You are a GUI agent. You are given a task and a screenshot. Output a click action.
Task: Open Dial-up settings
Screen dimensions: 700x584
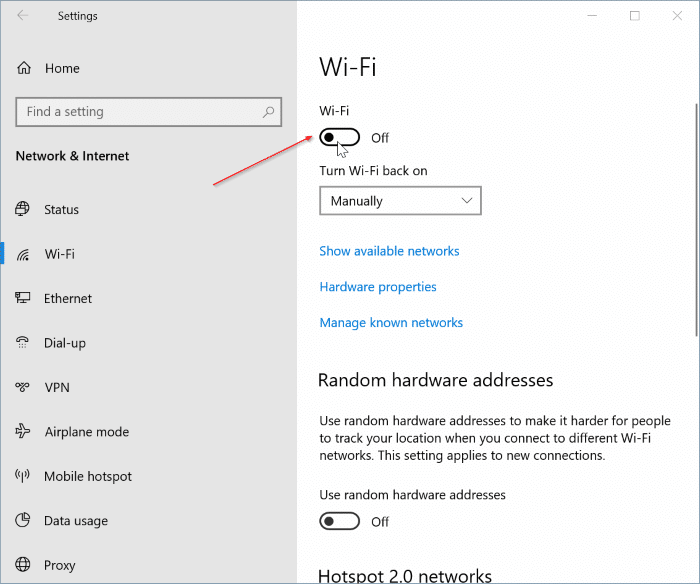click(65, 343)
